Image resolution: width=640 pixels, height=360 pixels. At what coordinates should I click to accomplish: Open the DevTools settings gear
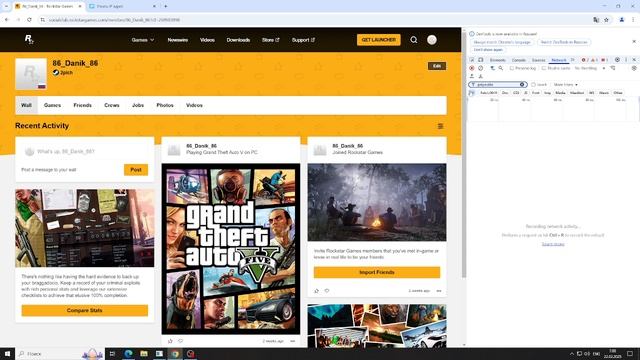[617, 60]
